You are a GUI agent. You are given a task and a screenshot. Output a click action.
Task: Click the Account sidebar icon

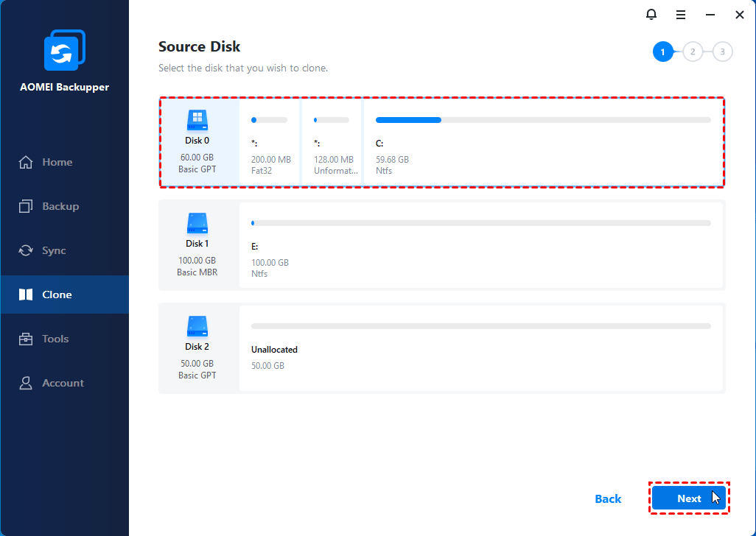[x=27, y=382]
